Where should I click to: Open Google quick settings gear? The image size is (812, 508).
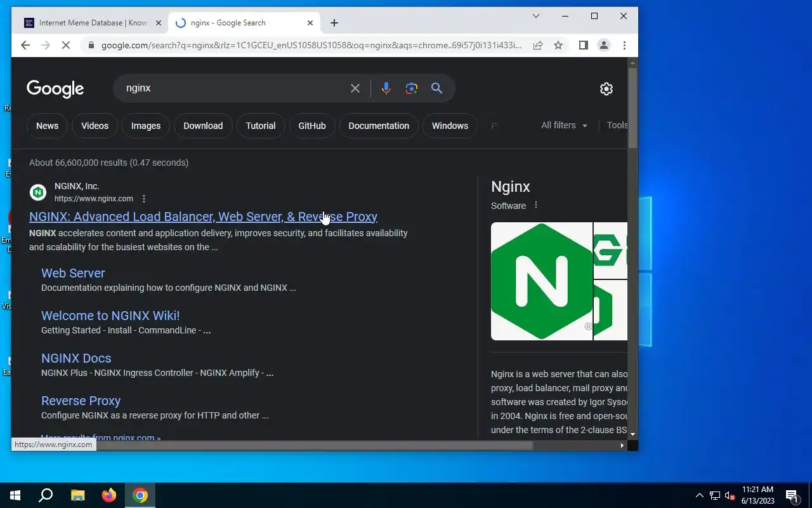pos(606,89)
